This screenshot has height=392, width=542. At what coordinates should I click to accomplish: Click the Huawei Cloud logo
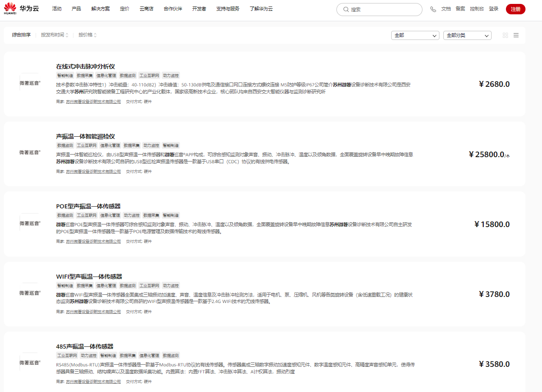21,9
